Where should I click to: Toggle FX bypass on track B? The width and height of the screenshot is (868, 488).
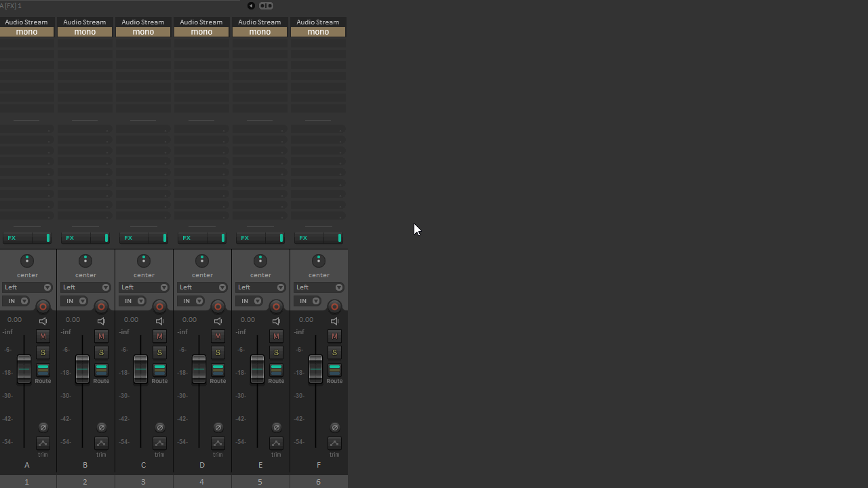click(106, 238)
